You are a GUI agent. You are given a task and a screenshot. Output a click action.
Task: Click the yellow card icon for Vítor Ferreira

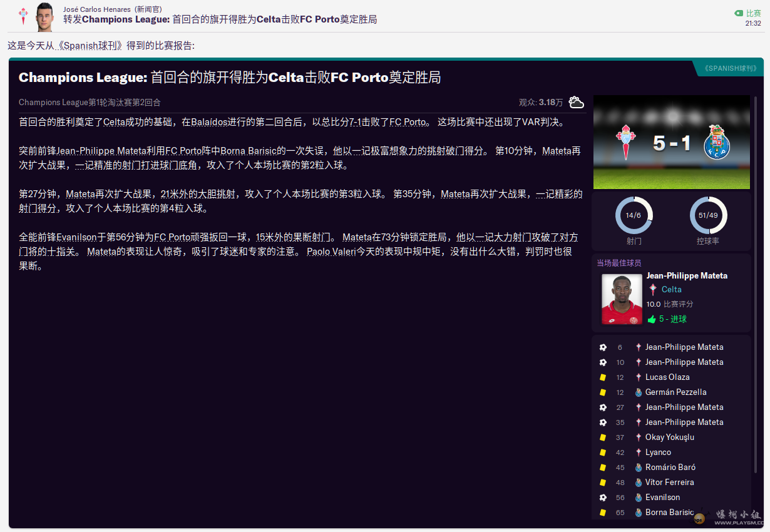(x=603, y=483)
